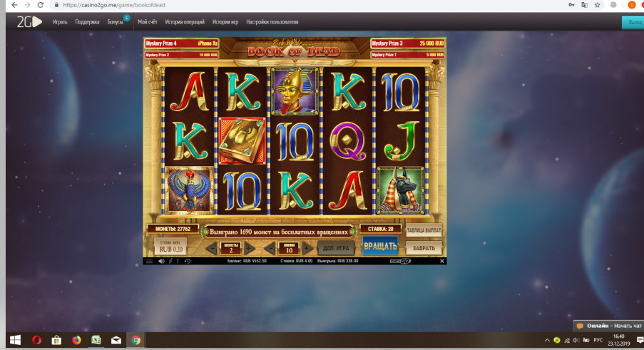Click the translate page icon
This screenshot has height=350, width=644.
click(584, 5)
